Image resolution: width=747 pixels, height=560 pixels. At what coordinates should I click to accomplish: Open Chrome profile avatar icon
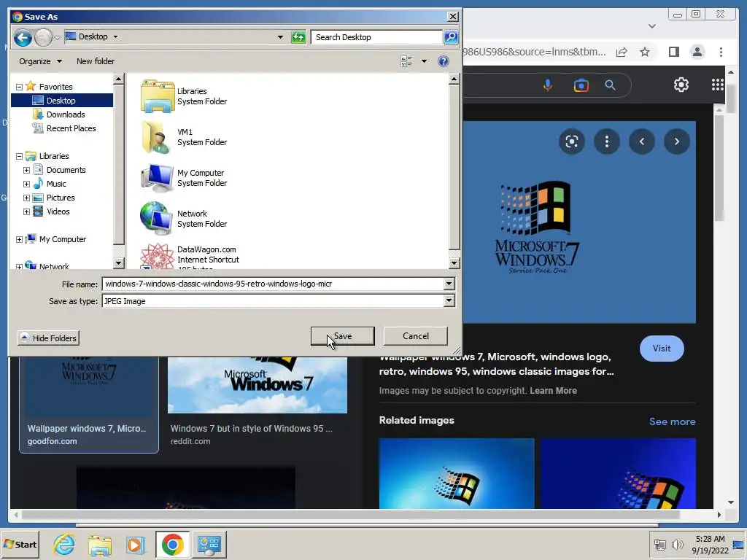point(697,52)
